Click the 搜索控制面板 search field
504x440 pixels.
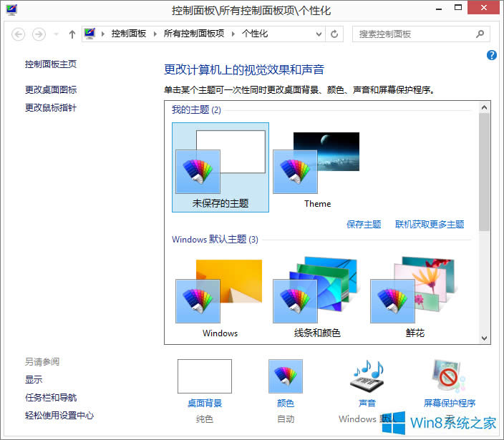(421, 34)
